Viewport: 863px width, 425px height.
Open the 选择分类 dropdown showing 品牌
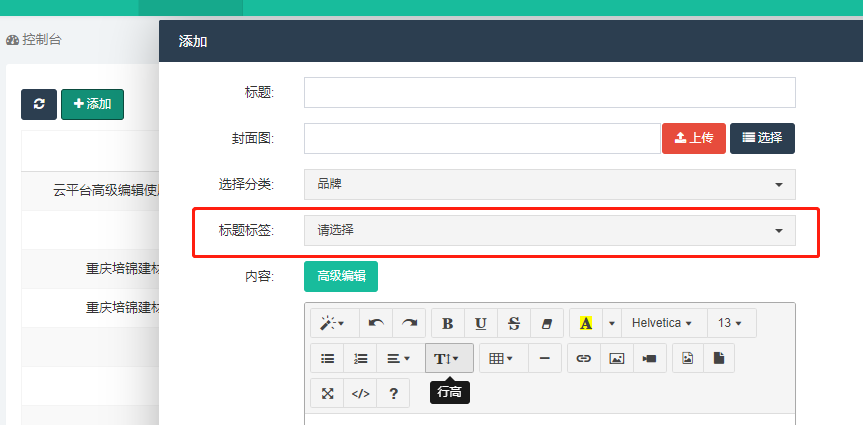[x=549, y=184]
